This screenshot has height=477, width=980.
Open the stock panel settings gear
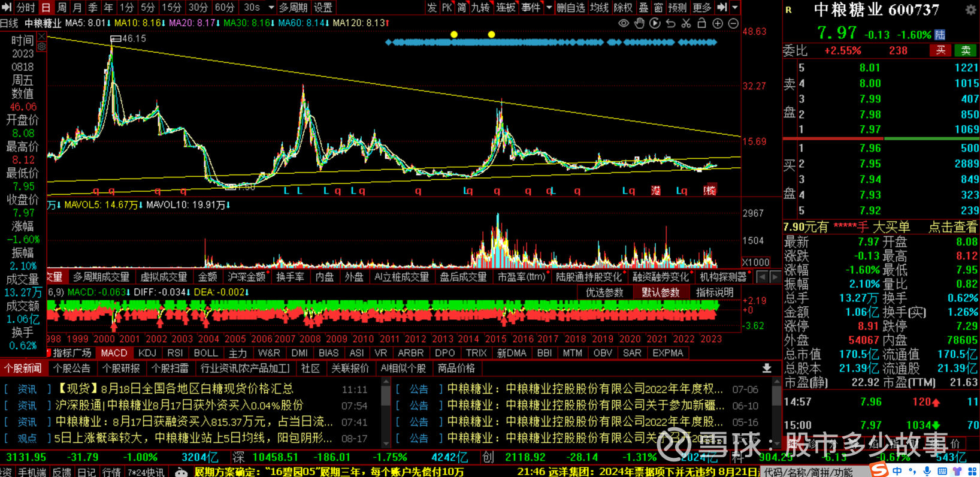pyautogui.click(x=970, y=10)
